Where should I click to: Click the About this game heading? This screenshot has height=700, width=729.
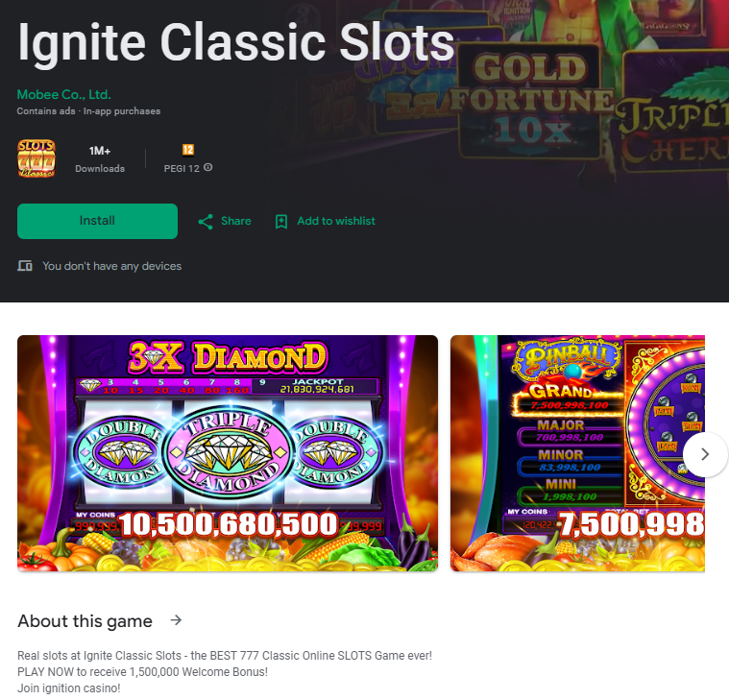pyautogui.click(x=85, y=621)
